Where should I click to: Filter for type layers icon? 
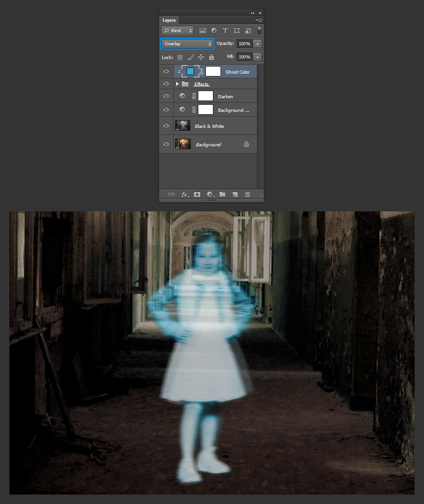tap(225, 30)
